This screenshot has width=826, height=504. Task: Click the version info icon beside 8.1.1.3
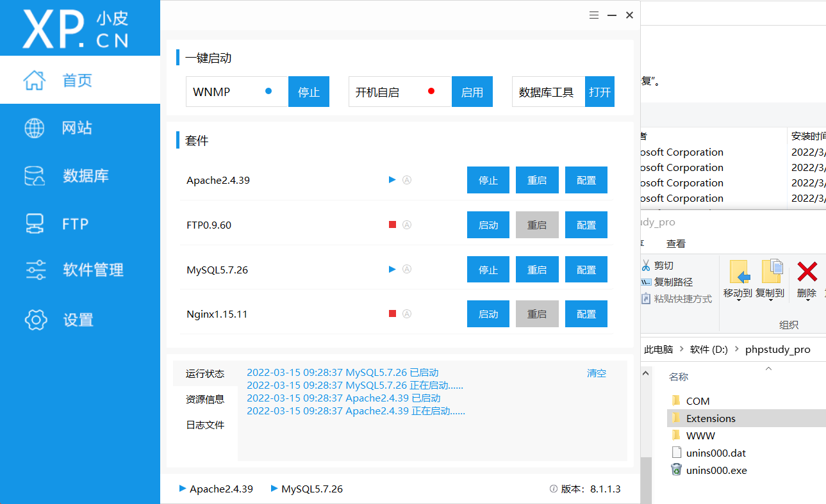552,489
